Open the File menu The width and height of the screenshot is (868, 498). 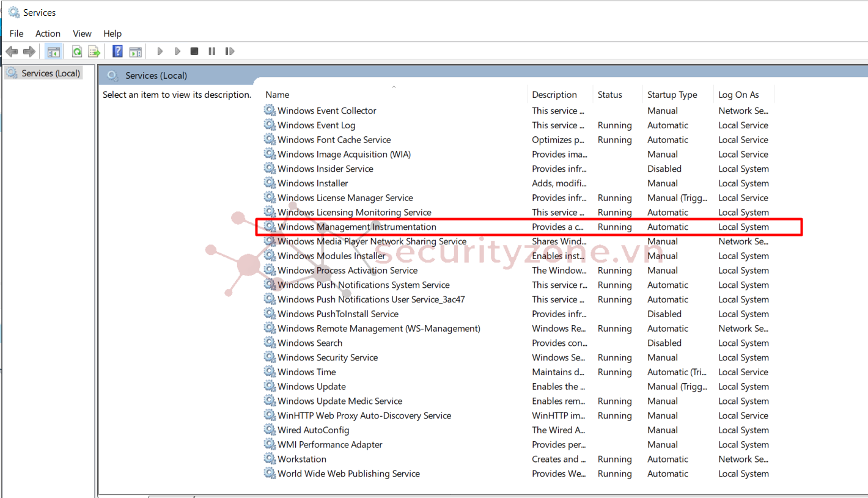(17, 34)
